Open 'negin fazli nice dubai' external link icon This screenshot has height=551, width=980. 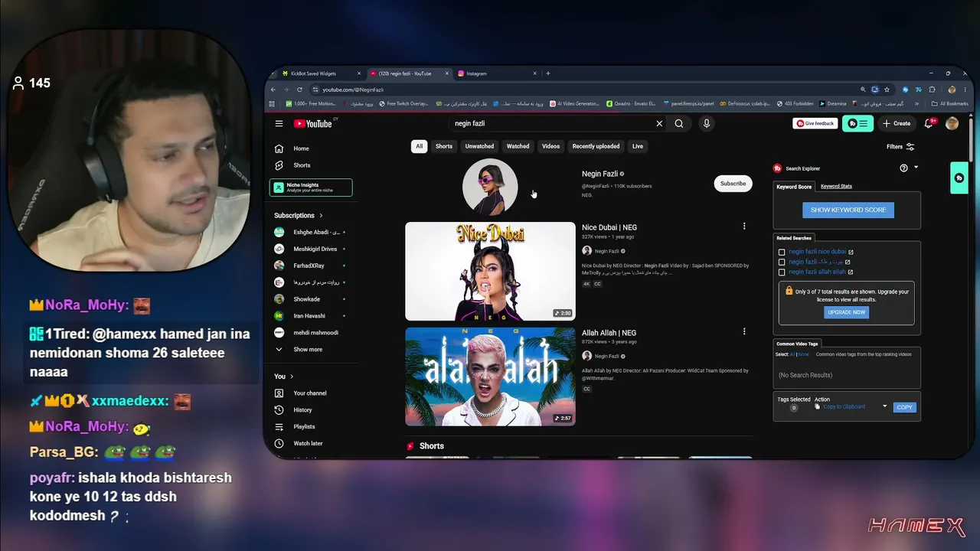point(851,252)
